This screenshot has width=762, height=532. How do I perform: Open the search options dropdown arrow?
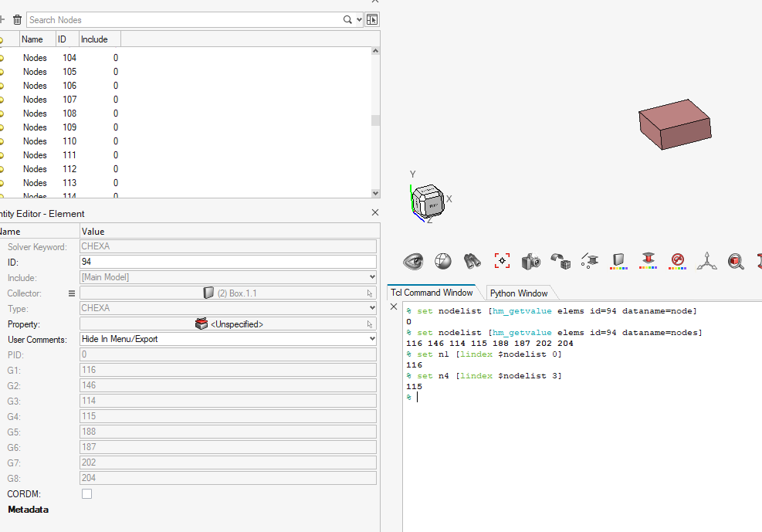[x=359, y=20]
